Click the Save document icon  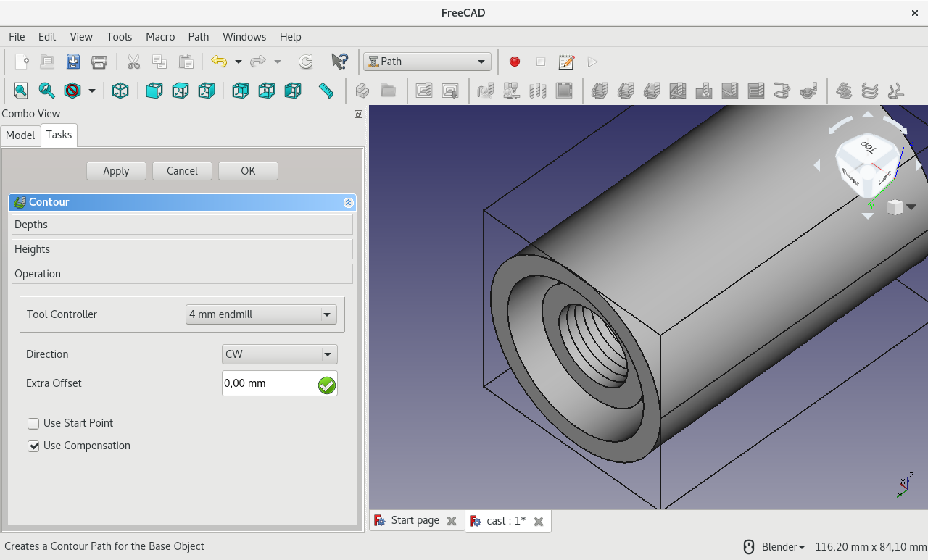(x=73, y=62)
